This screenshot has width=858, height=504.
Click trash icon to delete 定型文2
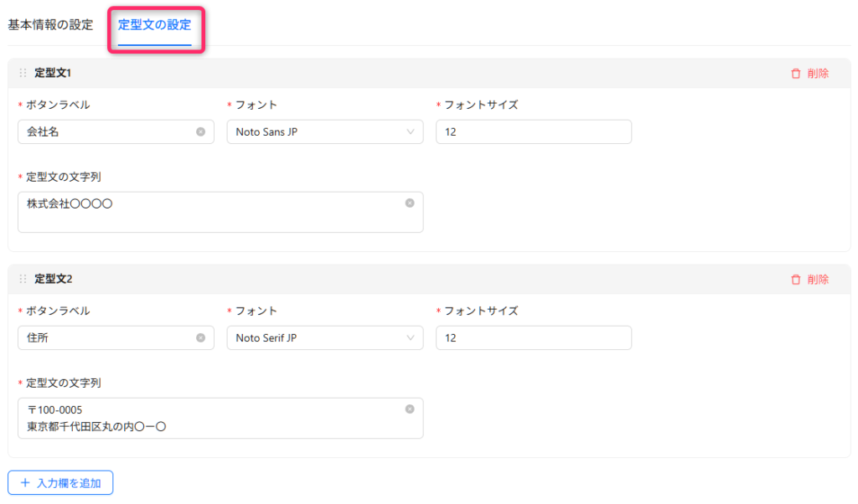[x=796, y=280]
